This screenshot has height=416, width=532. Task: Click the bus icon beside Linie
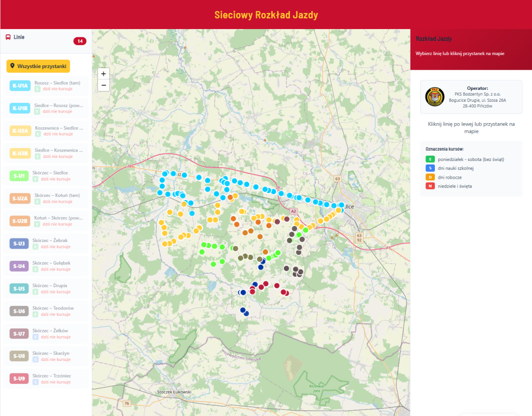click(8, 37)
